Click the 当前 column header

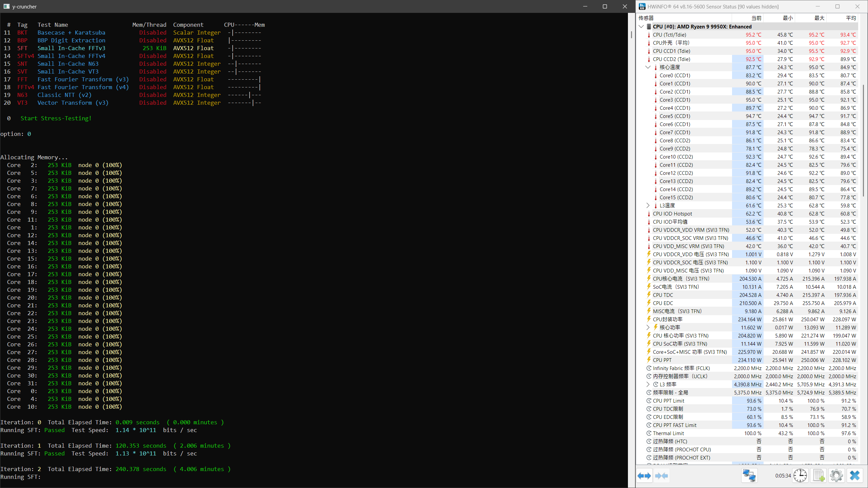756,18
